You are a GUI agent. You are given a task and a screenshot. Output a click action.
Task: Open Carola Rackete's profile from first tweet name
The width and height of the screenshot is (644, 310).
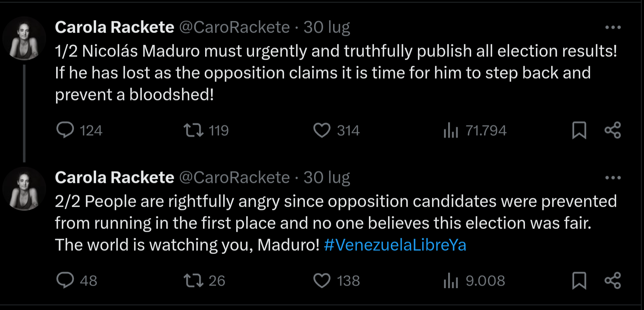pyautogui.click(x=114, y=27)
